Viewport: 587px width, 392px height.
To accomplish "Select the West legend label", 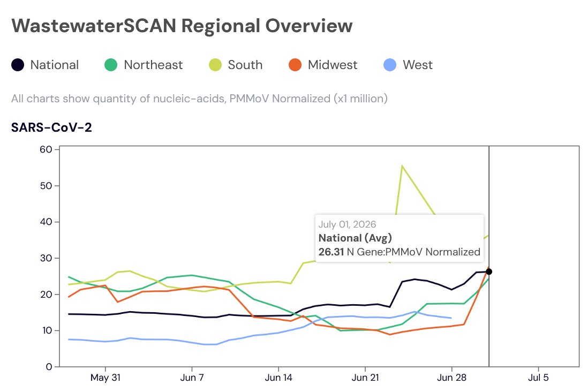I will pyautogui.click(x=417, y=65).
